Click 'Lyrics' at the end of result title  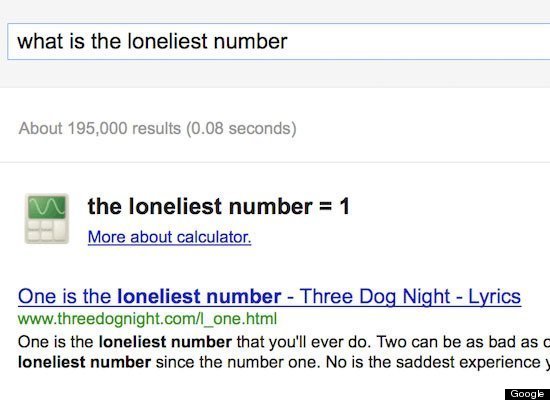click(495, 296)
